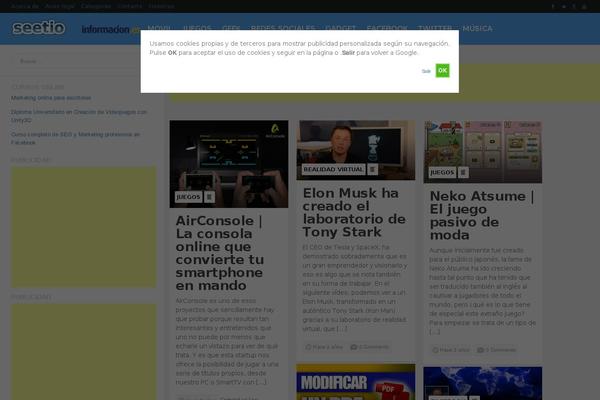Open the MOVIL menu item
Viewport: 600px width, 400px height.
tap(160, 28)
